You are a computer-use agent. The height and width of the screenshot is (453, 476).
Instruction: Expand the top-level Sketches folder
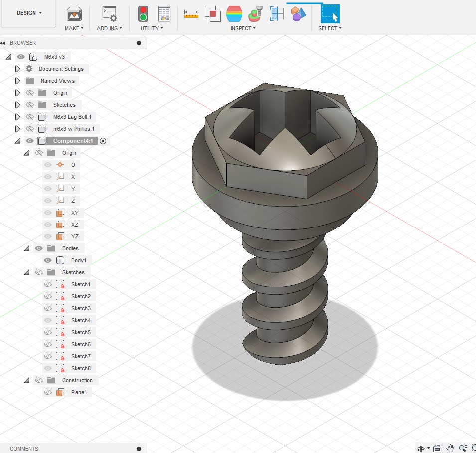[x=17, y=105]
